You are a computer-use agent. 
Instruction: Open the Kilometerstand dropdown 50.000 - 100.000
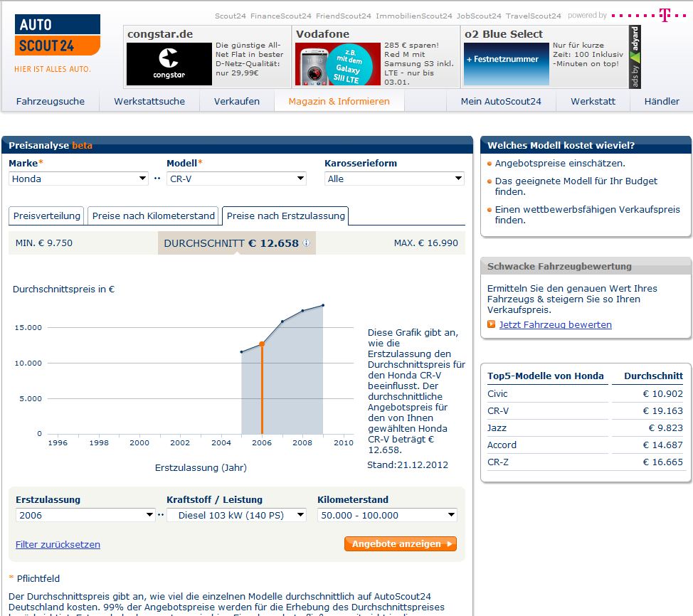pyautogui.click(x=387, y=515)
